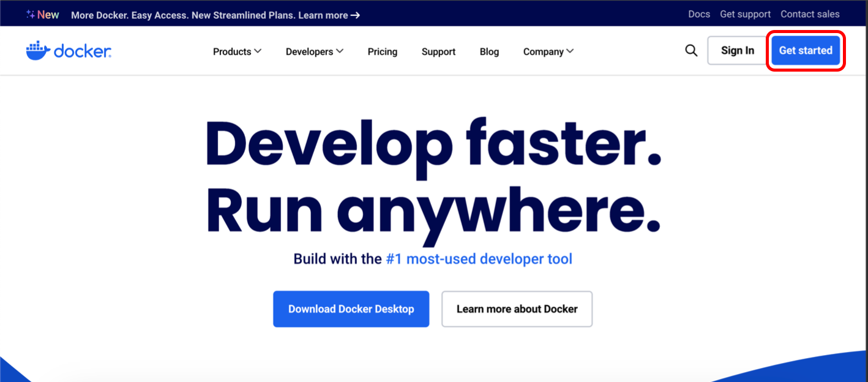Click the Get support link
This screenshot has height=382, width=868.
(x=745, y=13)
